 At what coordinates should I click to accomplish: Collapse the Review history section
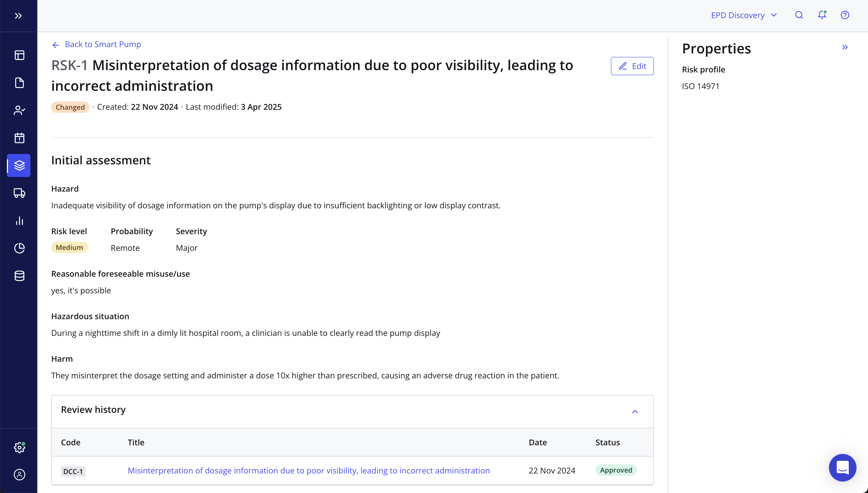[635, 412]
